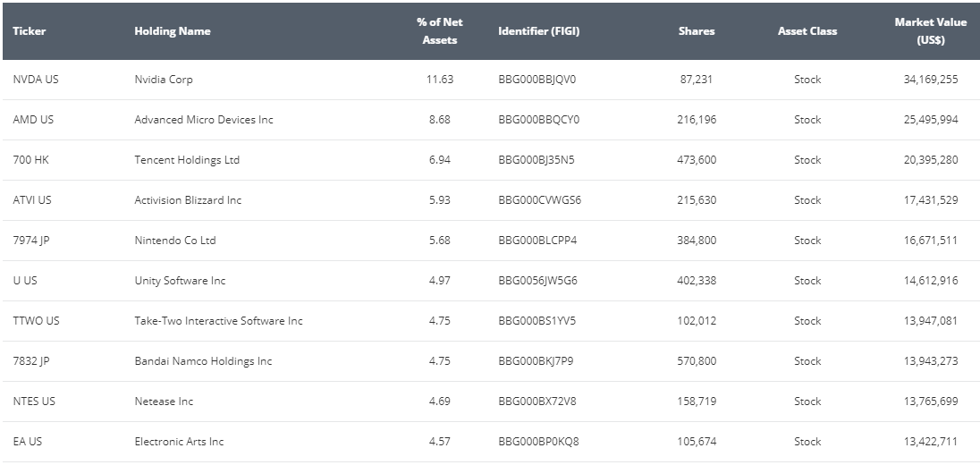Select the Identifier (FIGI) column header
Viewport: 980px width, 465px height.
click(x=539, y=30)
